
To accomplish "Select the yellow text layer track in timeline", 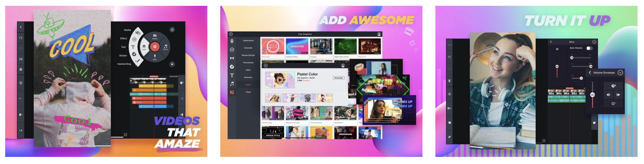I will click(152, 86).
